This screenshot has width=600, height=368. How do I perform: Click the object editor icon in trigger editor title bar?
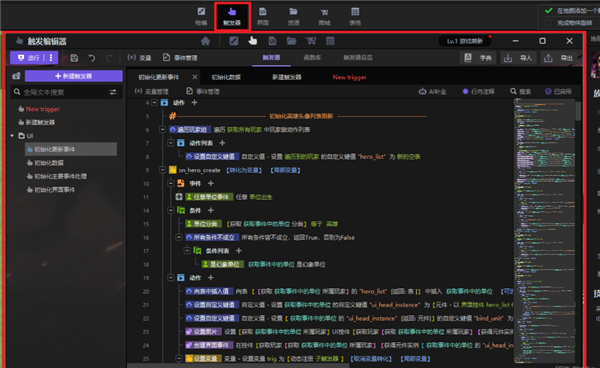[233, 41]
